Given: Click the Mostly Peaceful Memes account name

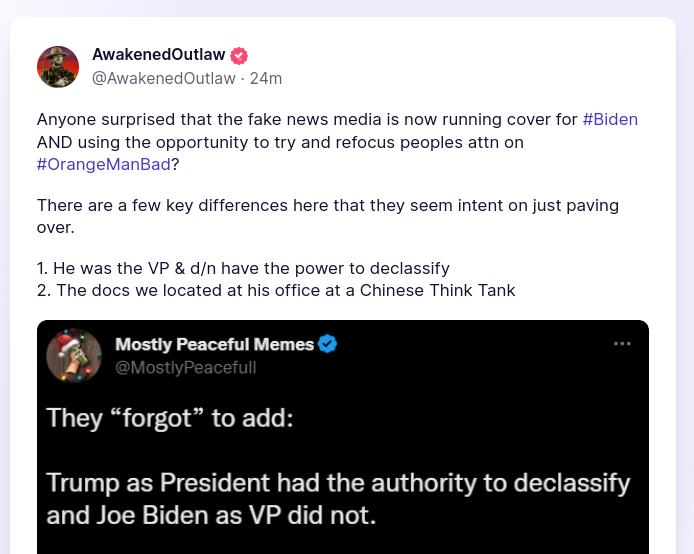Looking at the screenshot, I should (215, 344).
